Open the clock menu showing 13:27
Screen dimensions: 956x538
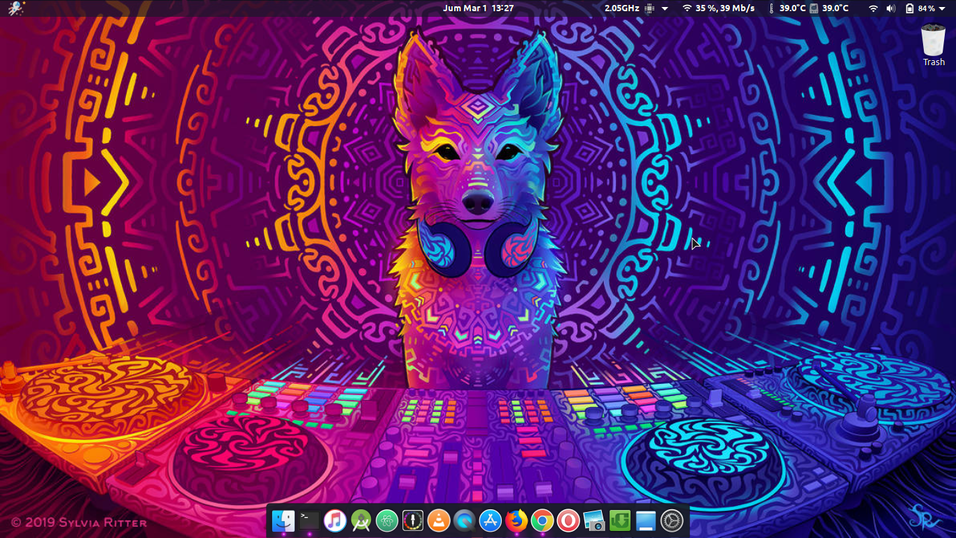click(478, 9)
